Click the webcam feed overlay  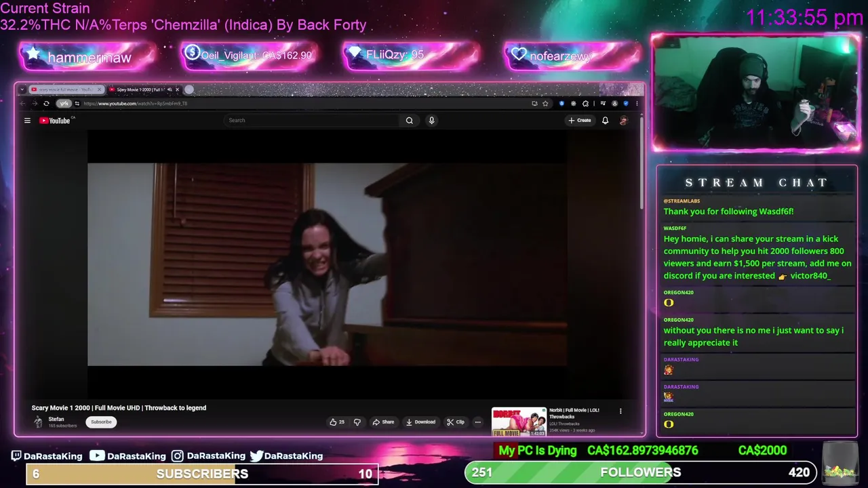pos(756,91)
